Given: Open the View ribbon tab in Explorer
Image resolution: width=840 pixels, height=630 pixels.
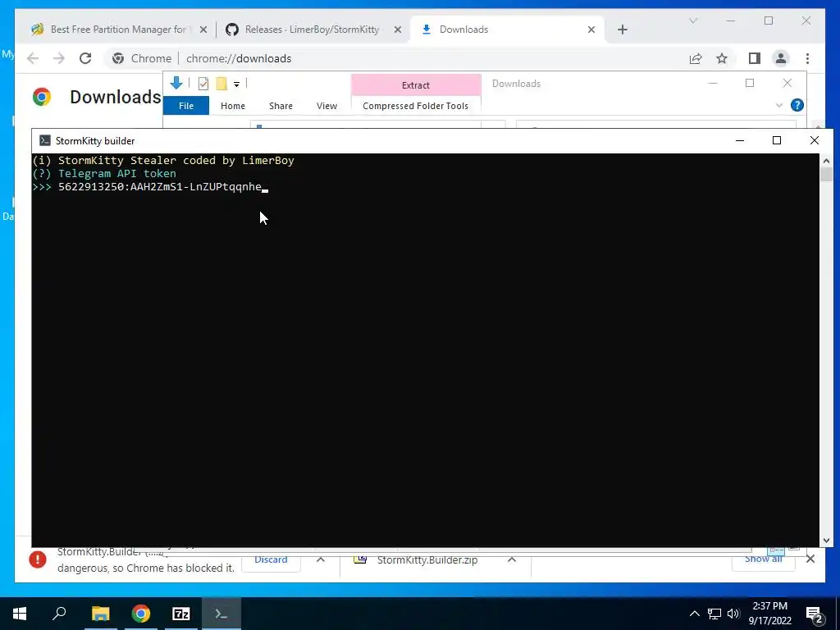Looking at the screenshot, I should 326,106.
